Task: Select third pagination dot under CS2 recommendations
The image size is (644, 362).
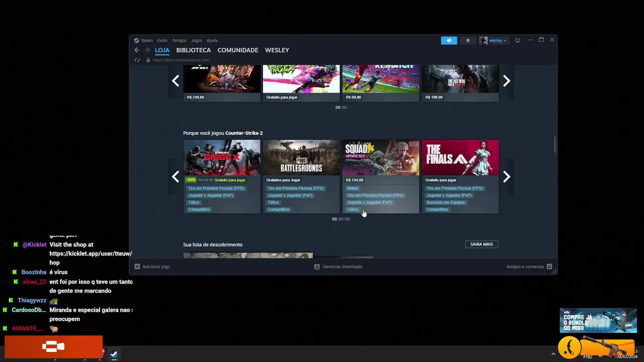Action: pyautogui.click(x=347, y=219)
